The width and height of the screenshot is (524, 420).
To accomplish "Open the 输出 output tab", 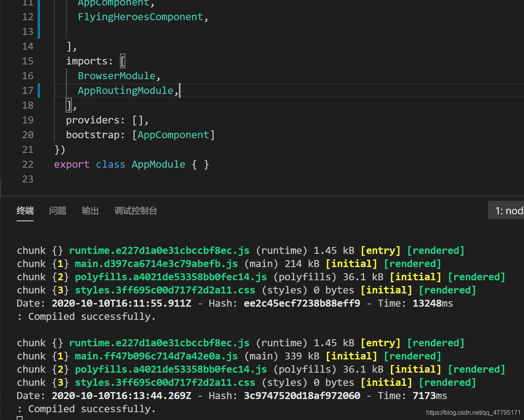I will [x=90, y=210].
